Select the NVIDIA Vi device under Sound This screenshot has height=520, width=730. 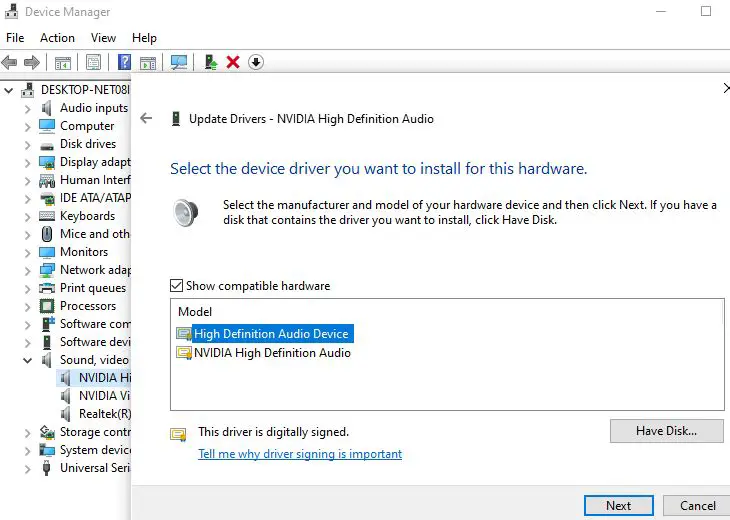tap(104, 396)
